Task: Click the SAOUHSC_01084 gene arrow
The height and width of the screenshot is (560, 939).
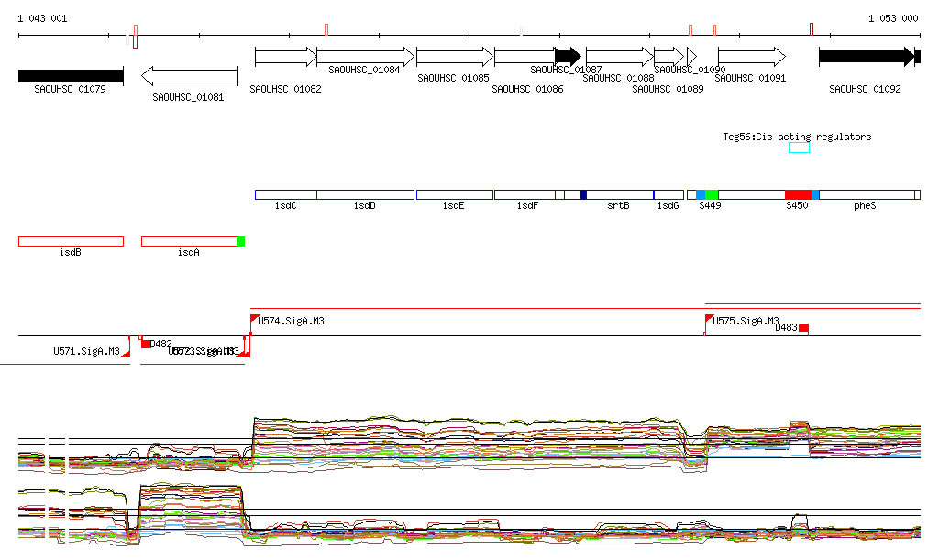Action: [x=365, y=57]
